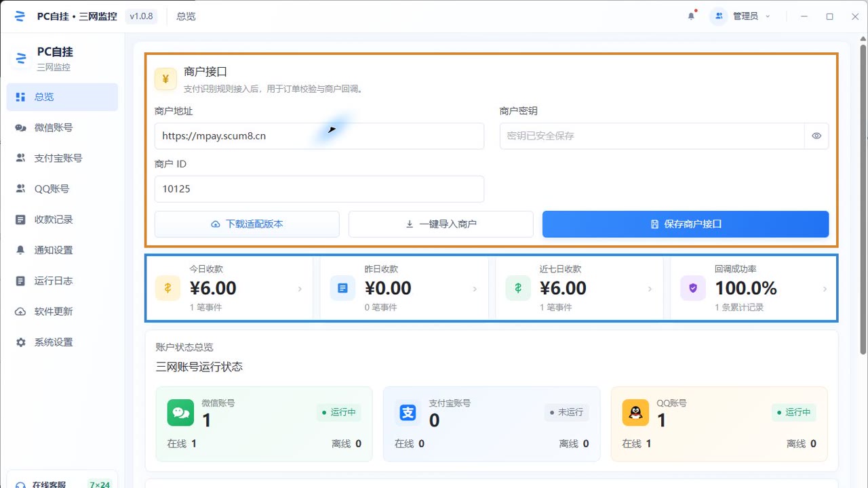Click the PC自挂 logo in title bar

point(20,16)
